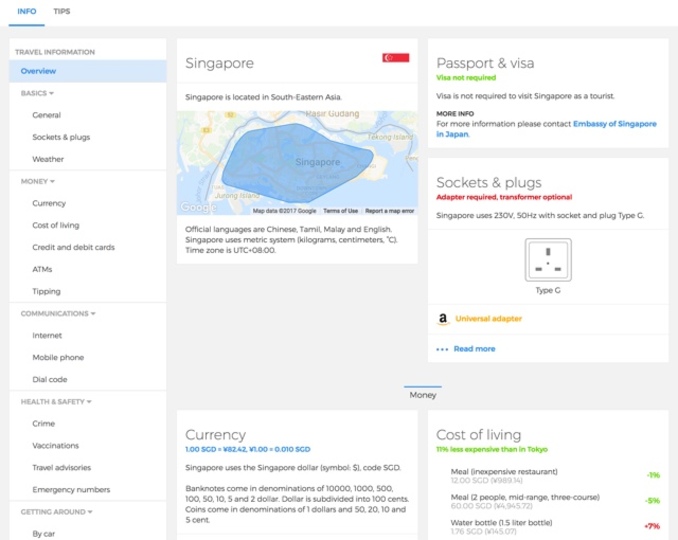Click the Singapore map area

(x=297, y=163)
